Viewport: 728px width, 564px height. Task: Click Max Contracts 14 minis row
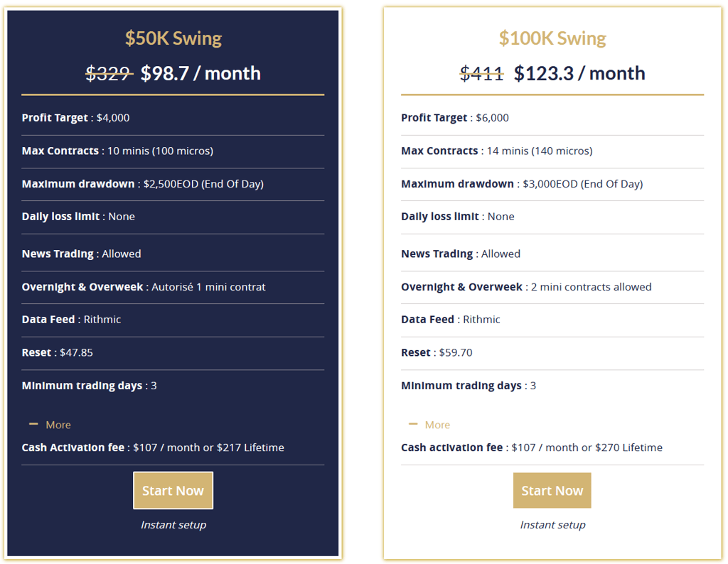pyautogui.click(x=552, y=151)
